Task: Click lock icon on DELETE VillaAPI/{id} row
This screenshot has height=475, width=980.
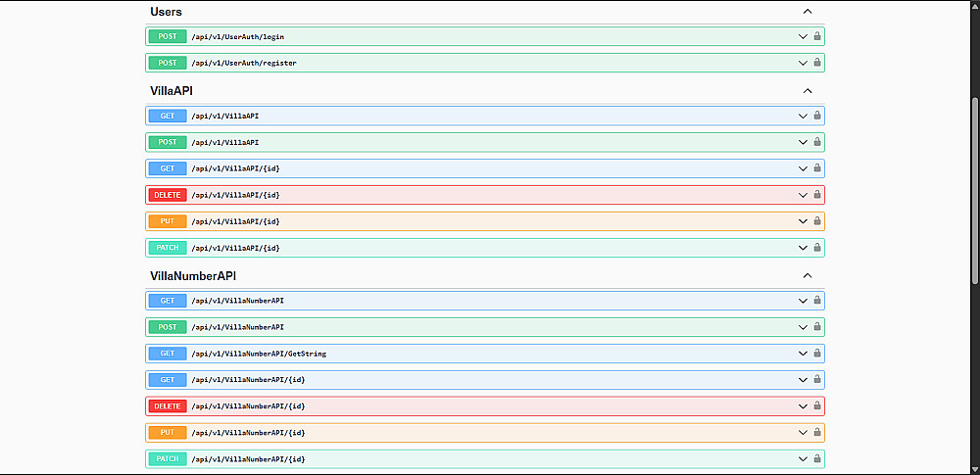Action: pos(817,195)
